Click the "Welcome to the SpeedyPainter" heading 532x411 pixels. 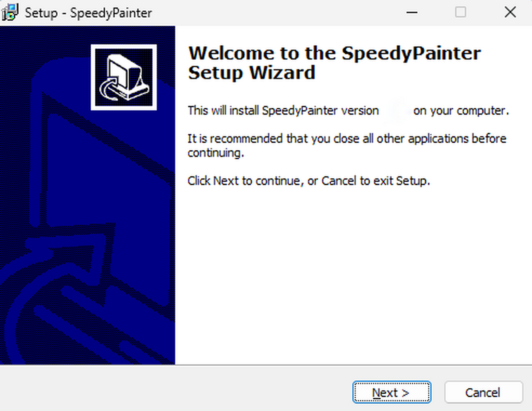pos(334,53)
